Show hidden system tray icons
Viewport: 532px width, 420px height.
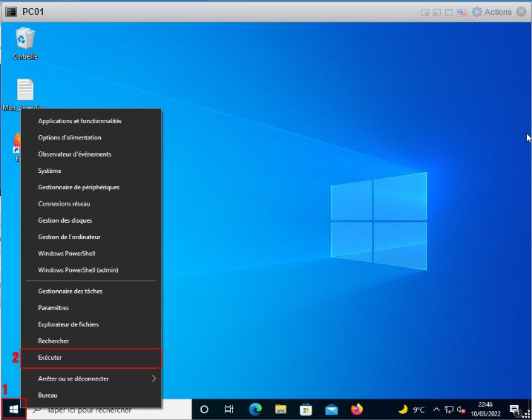click(436, 409)
